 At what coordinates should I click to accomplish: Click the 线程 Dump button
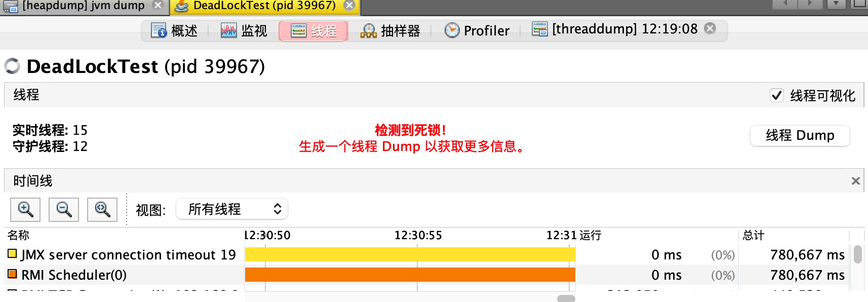(800, 135)
